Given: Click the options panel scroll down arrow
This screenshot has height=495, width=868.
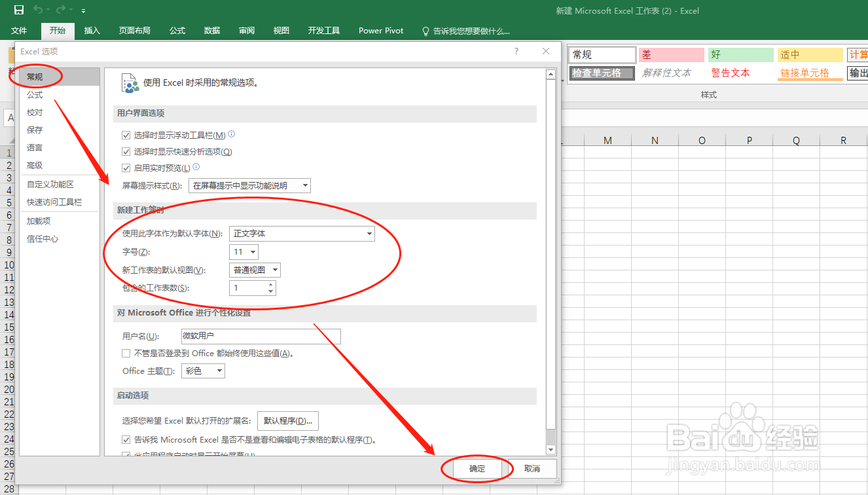Looking at the screenshot, I should [551, 450].
